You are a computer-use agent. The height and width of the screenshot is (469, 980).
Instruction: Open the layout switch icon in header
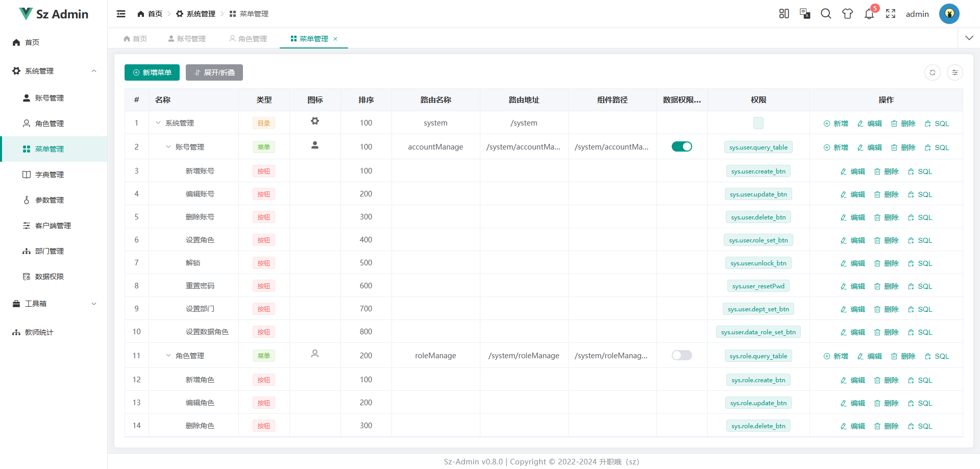(x=784, y=14)
